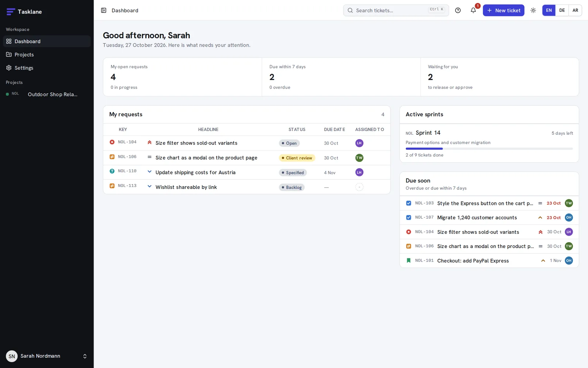Toggle the sidebar panel icon

click(104, 10)
